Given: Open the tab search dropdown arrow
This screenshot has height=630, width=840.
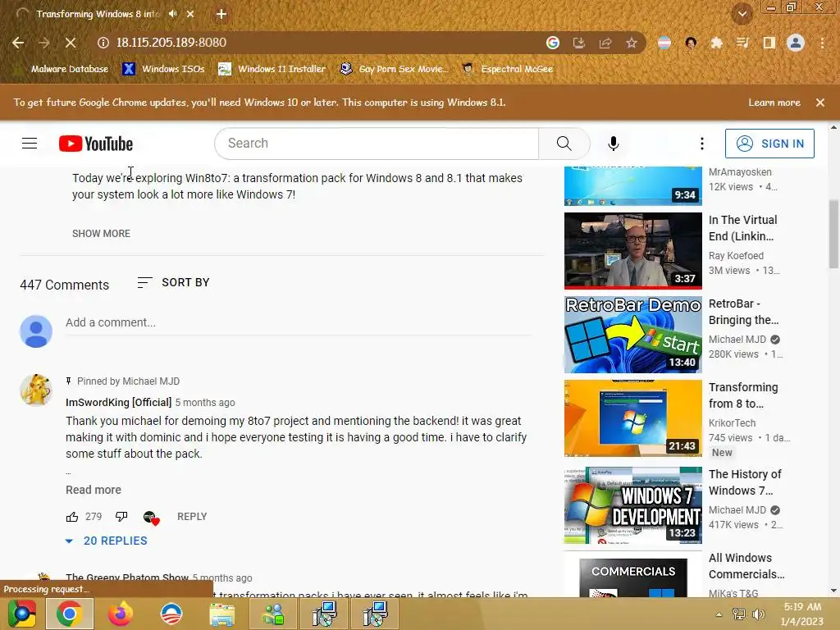Looking at the screenshot, I should (x=742, y=14).
